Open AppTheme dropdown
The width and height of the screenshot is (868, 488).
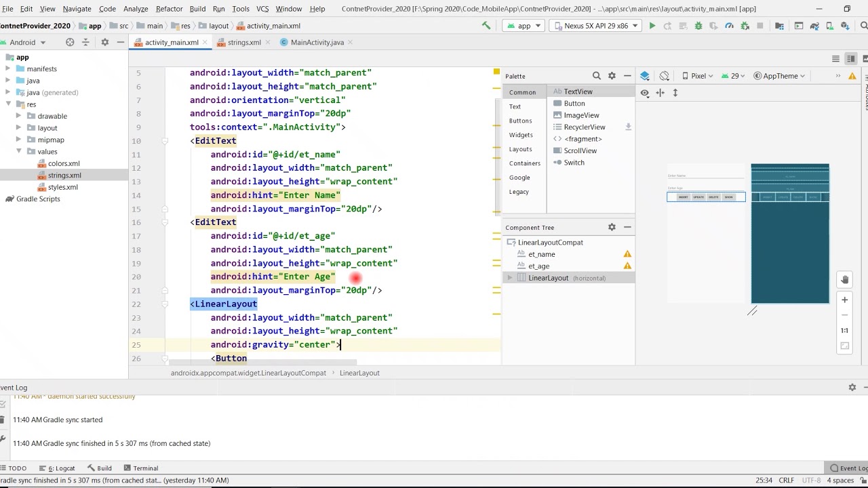pos(780,76)
